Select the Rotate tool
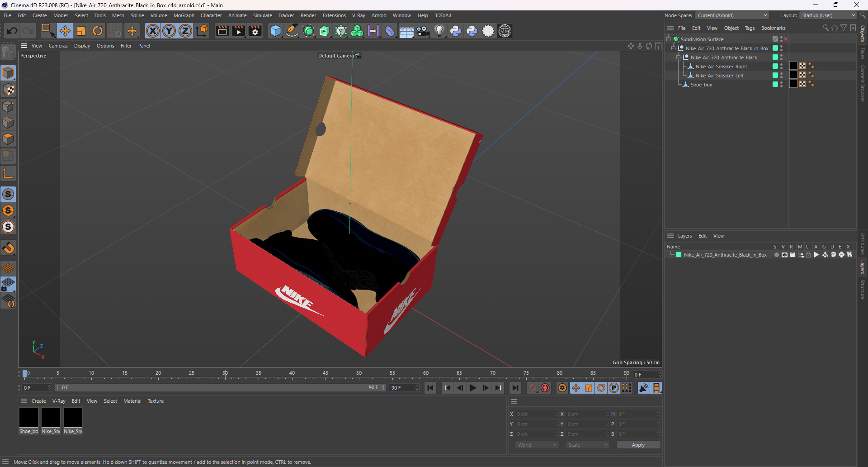This screenshot has height=467, width=868. coord(98,31)
